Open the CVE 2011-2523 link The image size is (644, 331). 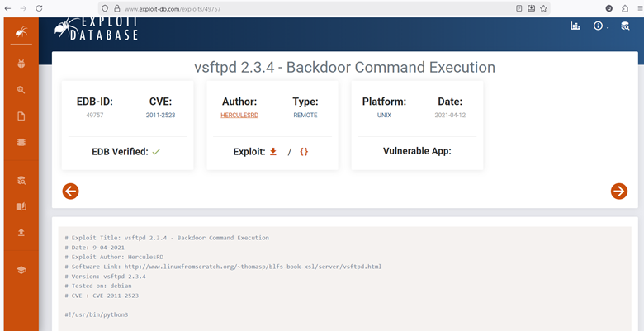click(x=159, y=116)
